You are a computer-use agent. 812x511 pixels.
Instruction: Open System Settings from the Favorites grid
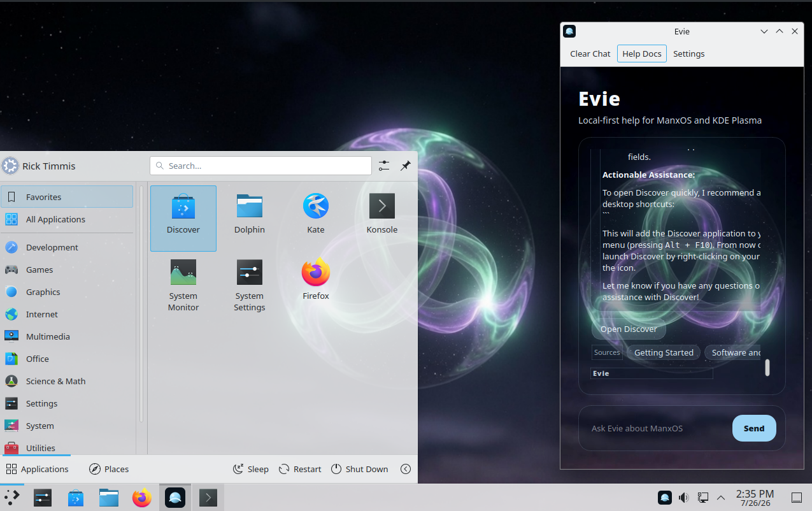[x=250, y=285]
